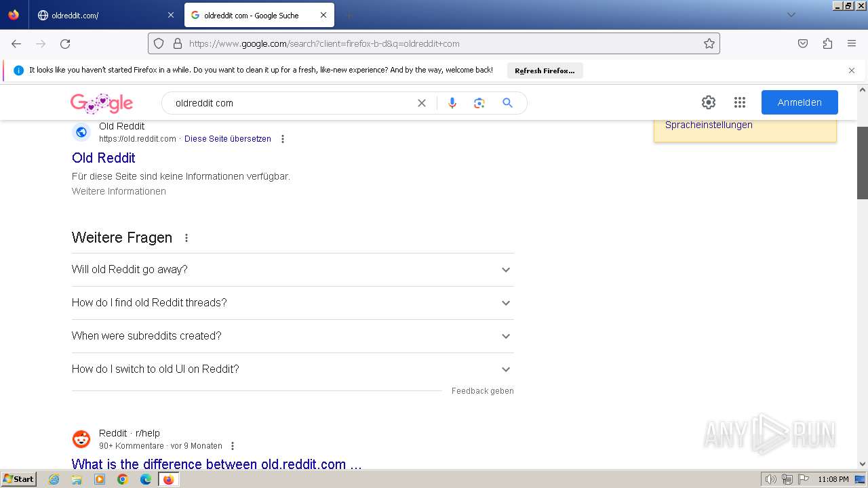The height and width of the screenshot is (488, 868).
Task: Click the Reddit snoo favicon
Action: [x=81, y=439]
